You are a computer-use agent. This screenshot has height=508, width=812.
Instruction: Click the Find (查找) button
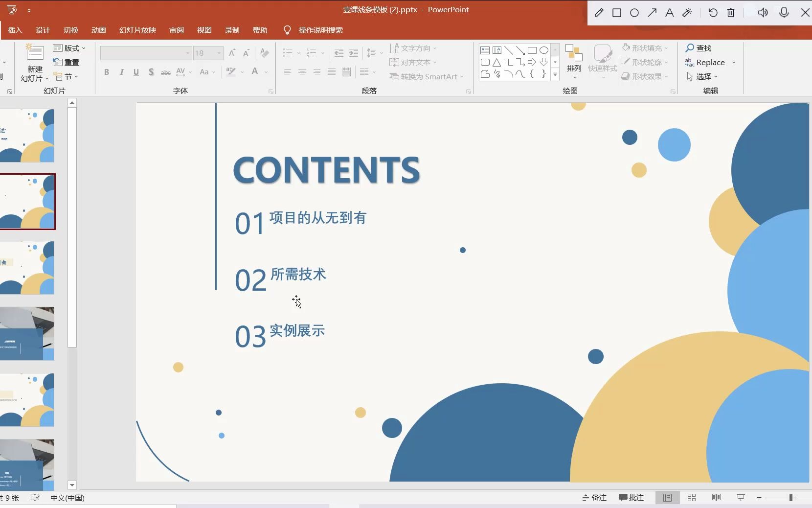tap(699, 48)
